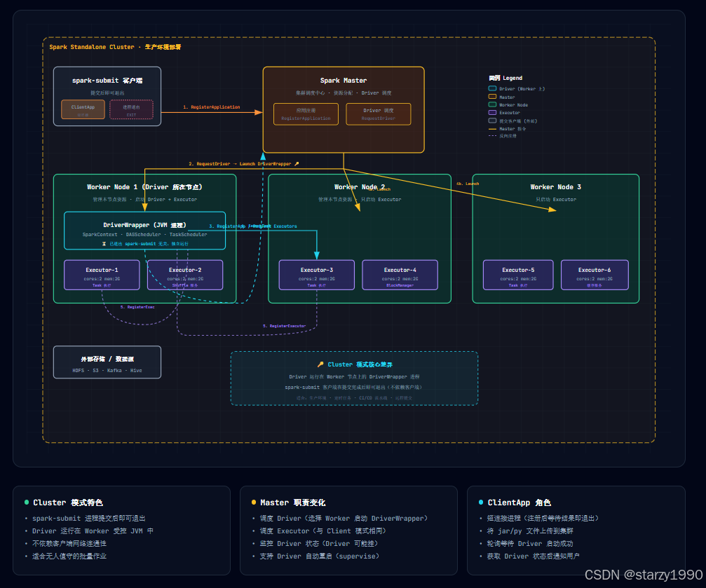Click '监控 Driver 状态（Driver 可能挂）' bullet
706x588 pixels.
point(319,544)
